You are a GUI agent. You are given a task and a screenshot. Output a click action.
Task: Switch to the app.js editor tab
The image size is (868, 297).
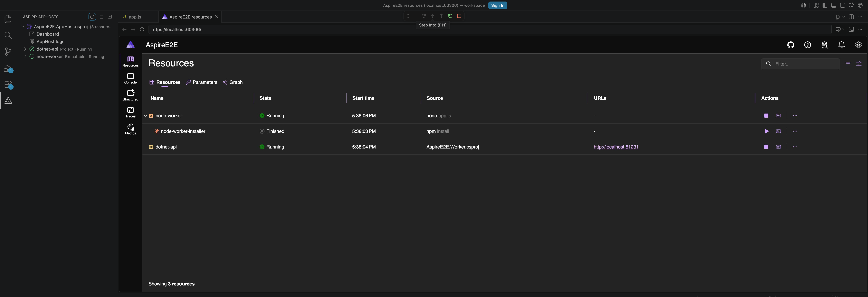click(135, 17)
